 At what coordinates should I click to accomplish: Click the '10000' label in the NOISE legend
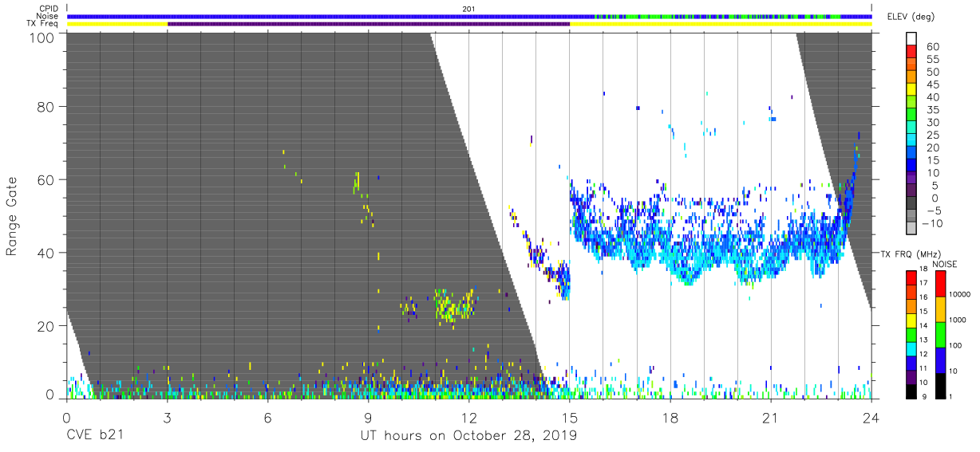[960, 295]
